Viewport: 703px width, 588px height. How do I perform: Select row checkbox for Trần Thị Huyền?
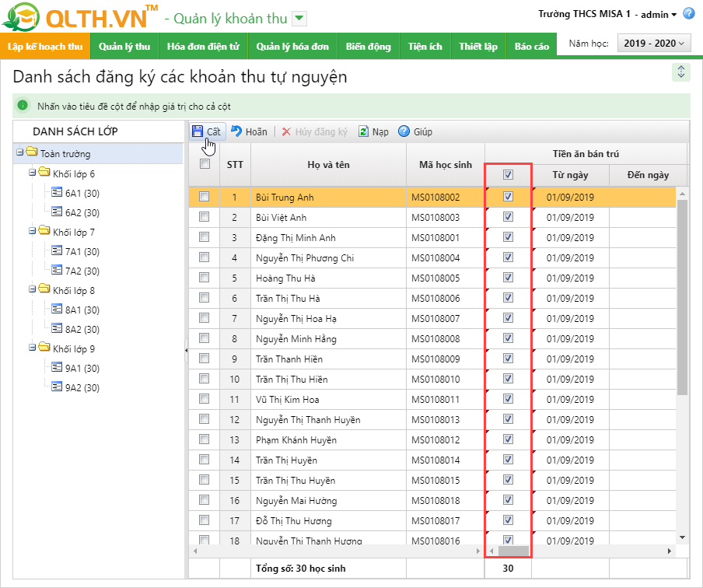pyautogui.click(x=205, y=459)
